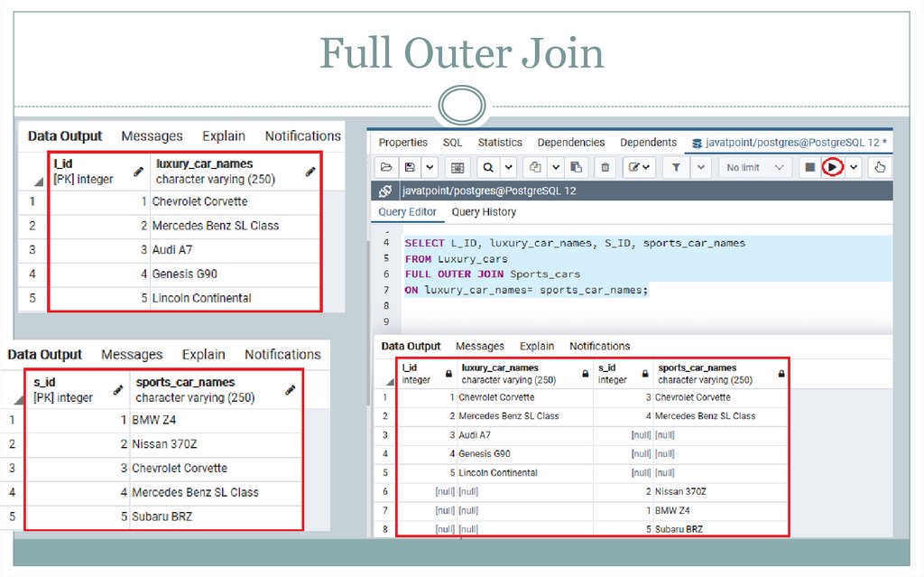This screenshot has width=924, height=577.
Task: Open the Properties tab
Action: coord(403,143)
